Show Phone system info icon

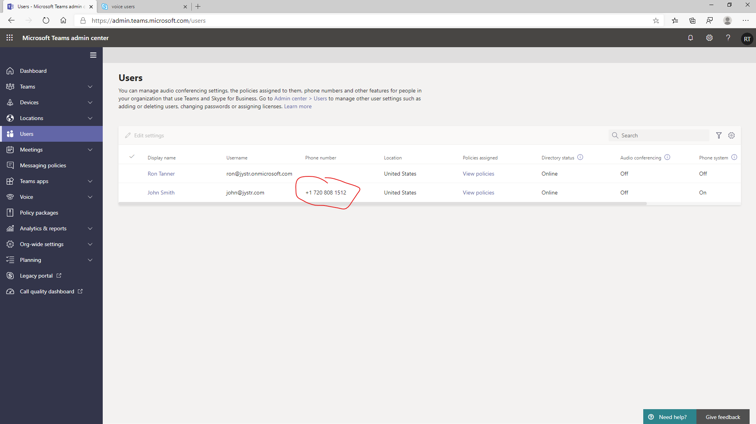point(734,157)
